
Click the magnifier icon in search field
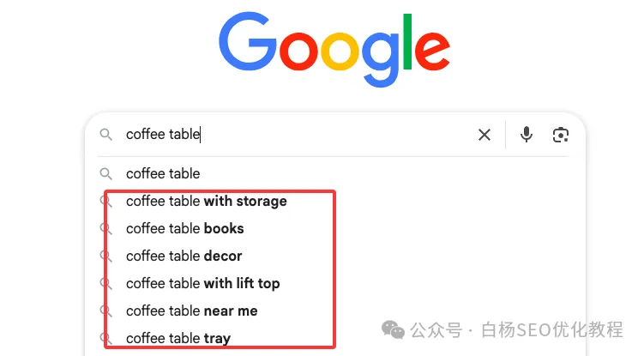click(106, 135)
